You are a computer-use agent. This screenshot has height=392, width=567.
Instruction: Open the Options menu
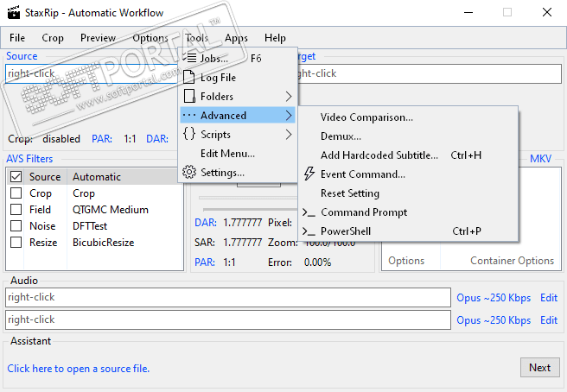[x=150, y=38]
